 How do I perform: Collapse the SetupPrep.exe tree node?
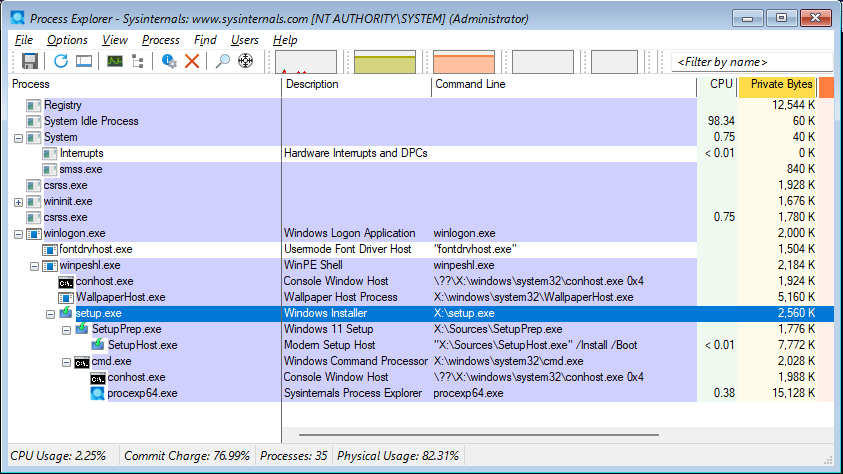point(67,330)
